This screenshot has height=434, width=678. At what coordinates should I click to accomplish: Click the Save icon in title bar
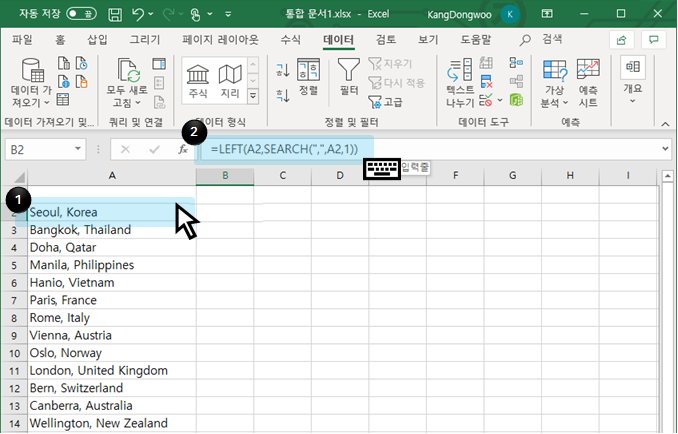click(115, 14)
